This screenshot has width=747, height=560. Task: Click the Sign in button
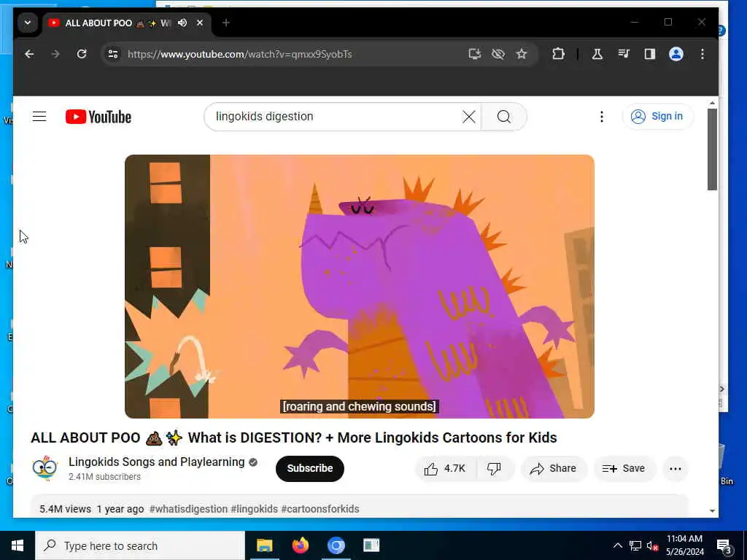tap(657, 116)
